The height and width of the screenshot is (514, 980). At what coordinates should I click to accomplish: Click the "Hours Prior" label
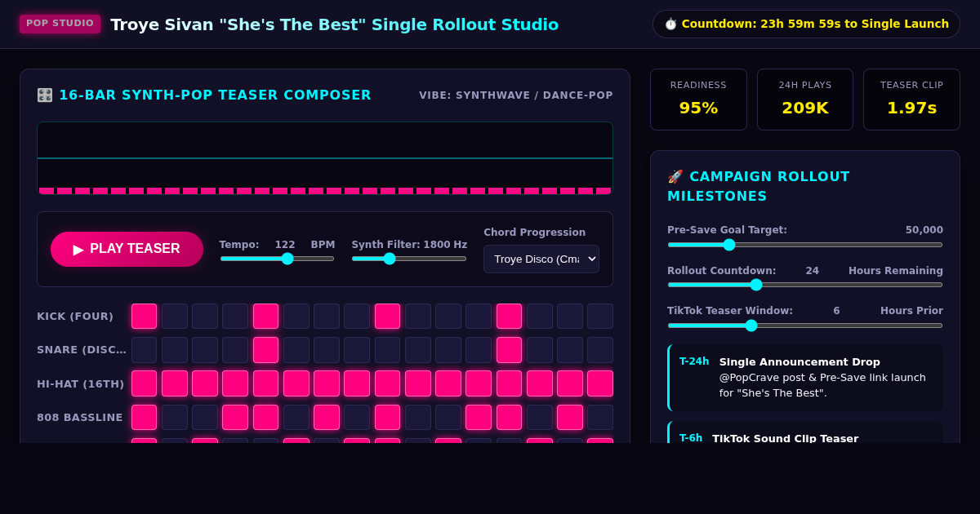[x=911, y=311]
